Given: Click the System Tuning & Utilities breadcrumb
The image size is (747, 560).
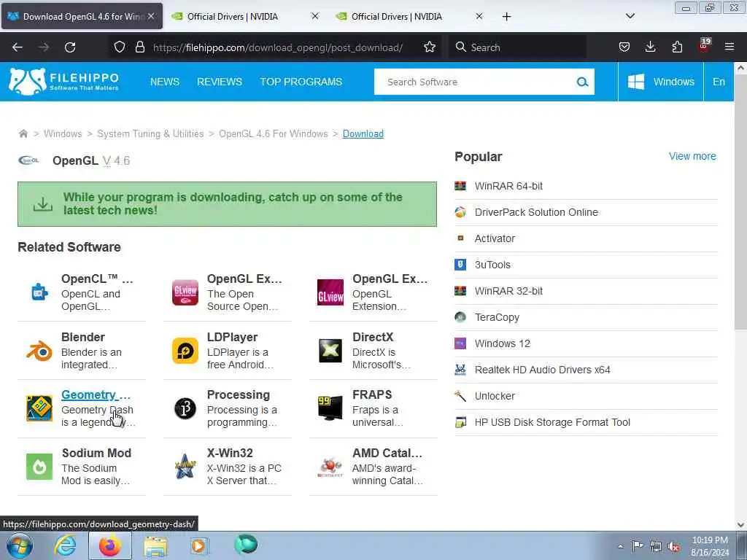Looking at the screenshot, I should coord(150,134).
